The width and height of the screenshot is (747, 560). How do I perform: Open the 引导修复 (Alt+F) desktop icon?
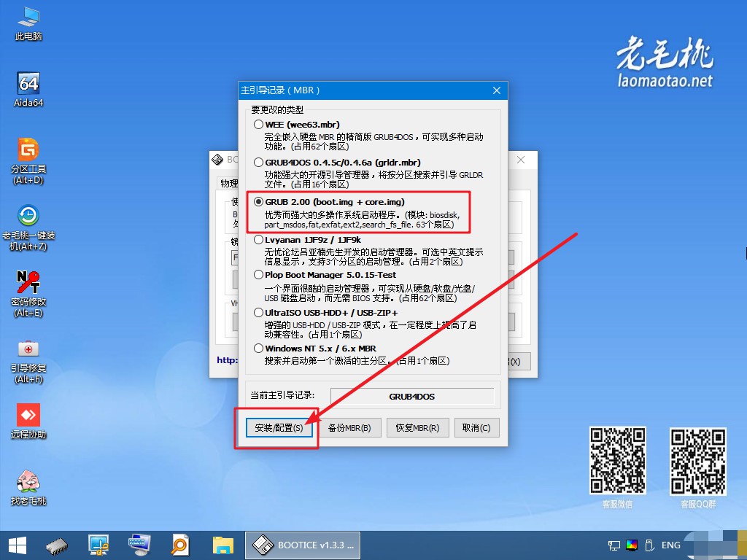click(x=28, y=360)
